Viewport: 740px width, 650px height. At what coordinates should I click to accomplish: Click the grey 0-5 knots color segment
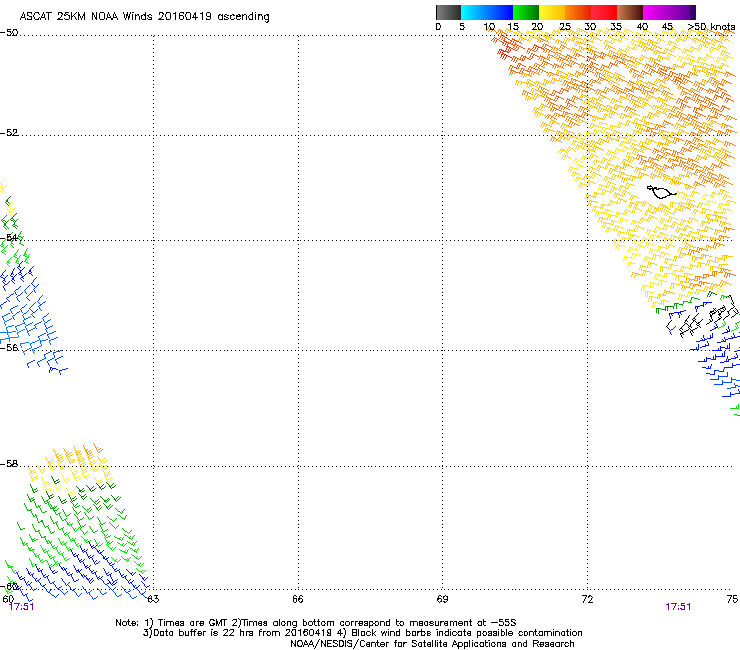448,12
